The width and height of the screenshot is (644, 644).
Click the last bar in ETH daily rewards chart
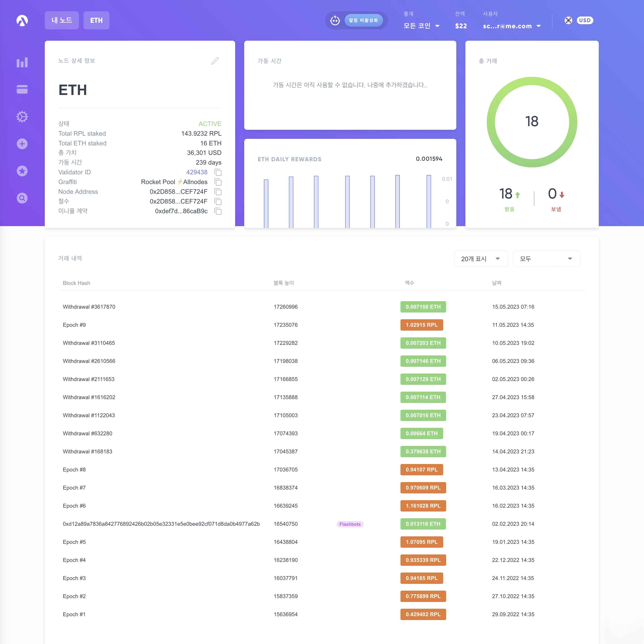(x=429, y=201)
